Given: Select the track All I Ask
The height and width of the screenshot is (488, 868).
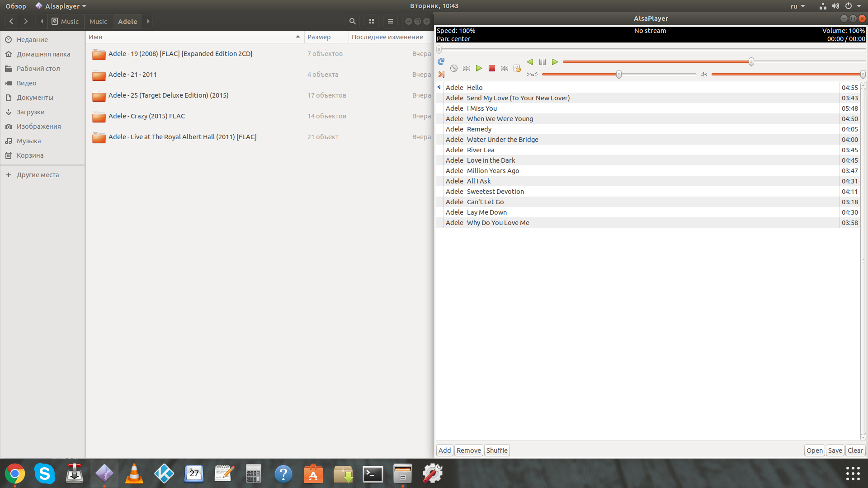Looking at the screenshot, I should coord(647,181).
